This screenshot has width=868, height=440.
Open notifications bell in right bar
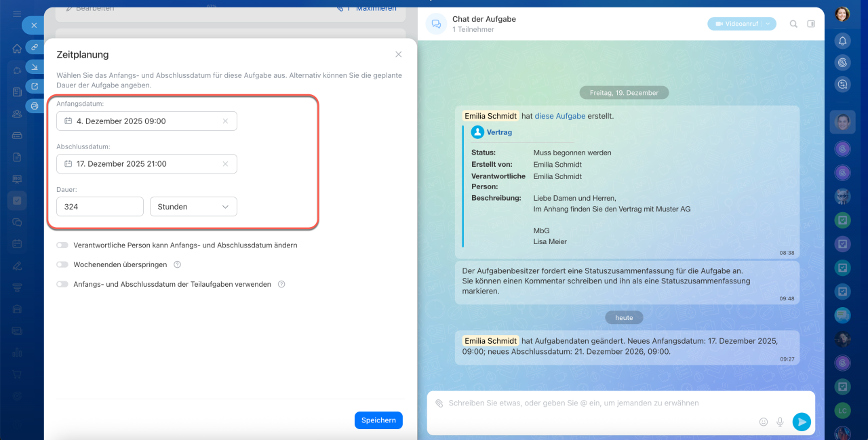[842, 41]
